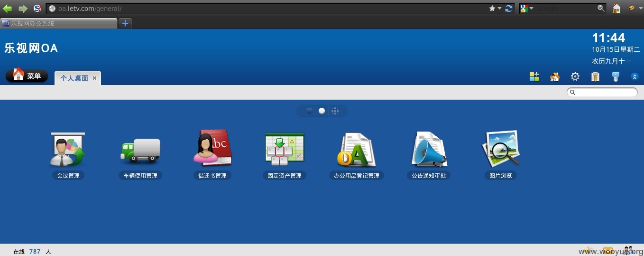Click the online users count 787
The image size is (644, 256).
[x=35, y=252]
